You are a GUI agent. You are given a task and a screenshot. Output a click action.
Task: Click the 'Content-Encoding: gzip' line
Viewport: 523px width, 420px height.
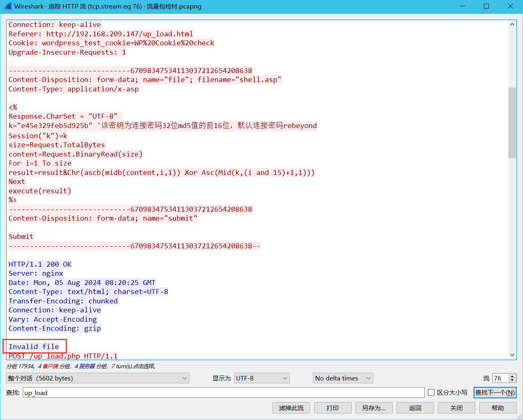click(x=55, y=328)
